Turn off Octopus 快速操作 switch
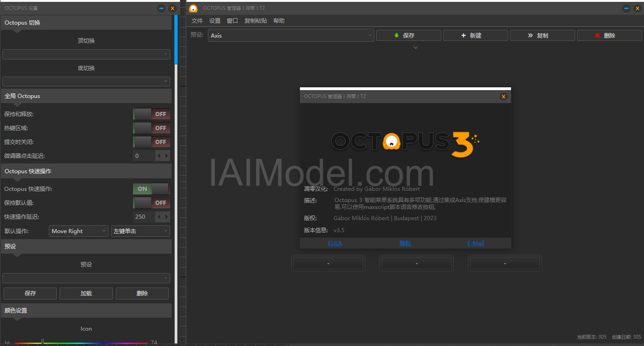644x346 pixels. (x=152, y=189)
